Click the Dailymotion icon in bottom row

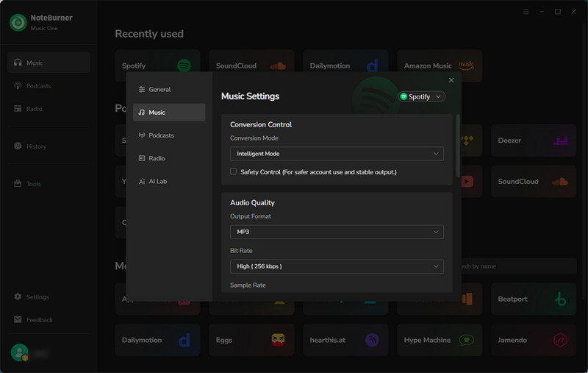coord(184,341)
